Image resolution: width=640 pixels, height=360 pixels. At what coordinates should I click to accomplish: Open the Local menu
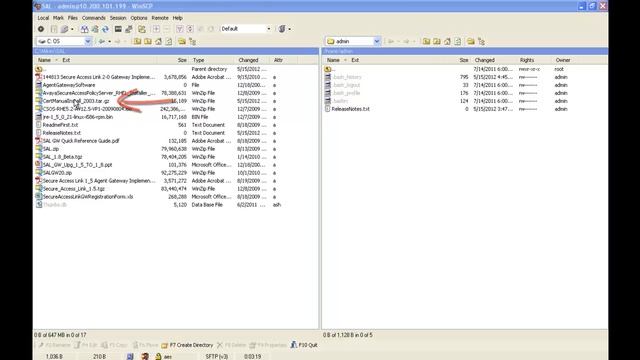tap(43, 18)
